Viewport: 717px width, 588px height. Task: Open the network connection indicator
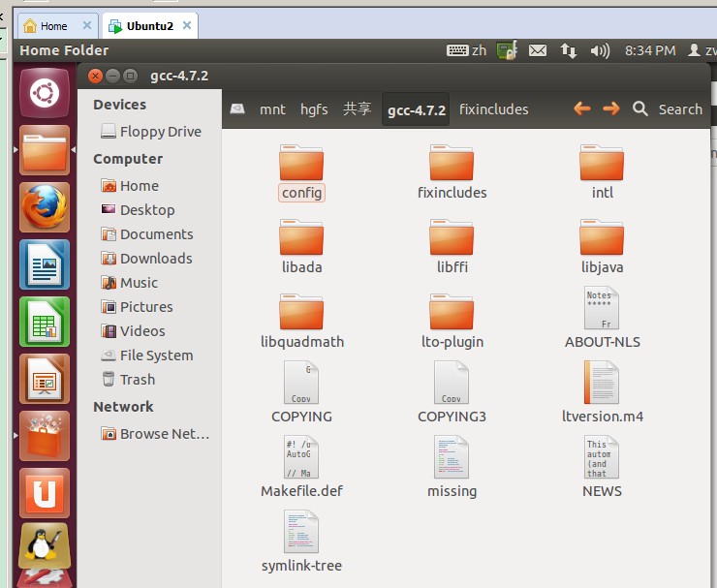569,50
